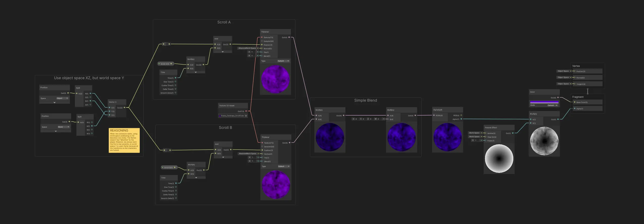The height and width of the screenshot is (224, 644).
Task: Collapse the Add node in Scroll A
Action: 222,52
